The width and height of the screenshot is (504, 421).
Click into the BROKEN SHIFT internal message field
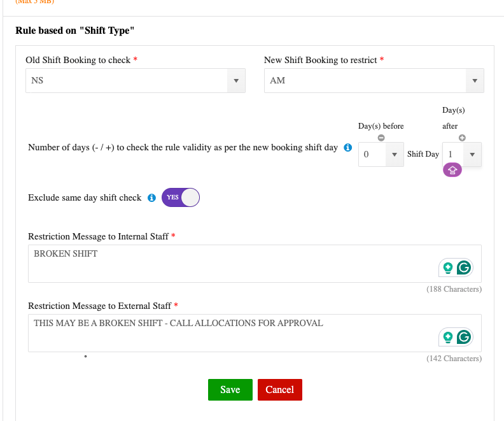point(229,262)
